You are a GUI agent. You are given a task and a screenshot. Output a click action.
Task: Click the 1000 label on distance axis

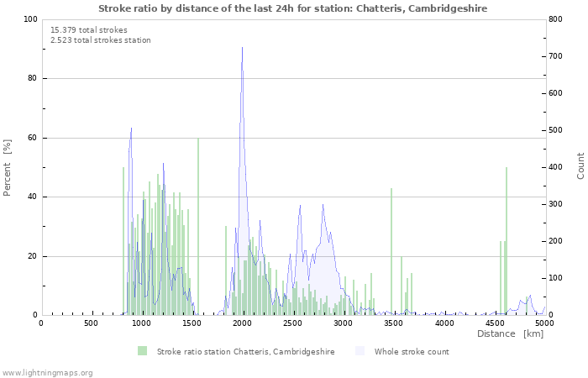[141, 323]
